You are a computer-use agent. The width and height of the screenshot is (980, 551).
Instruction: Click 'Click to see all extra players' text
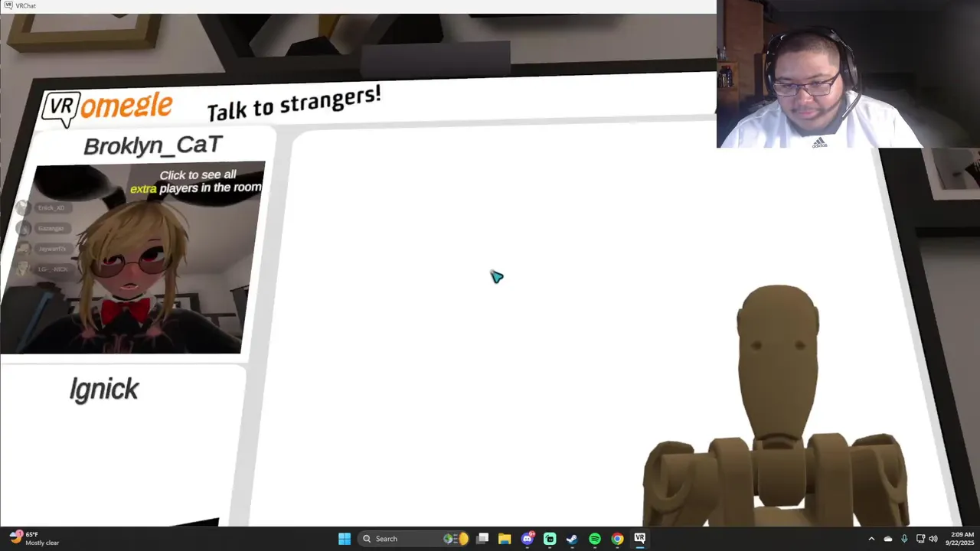coord(197,181)
